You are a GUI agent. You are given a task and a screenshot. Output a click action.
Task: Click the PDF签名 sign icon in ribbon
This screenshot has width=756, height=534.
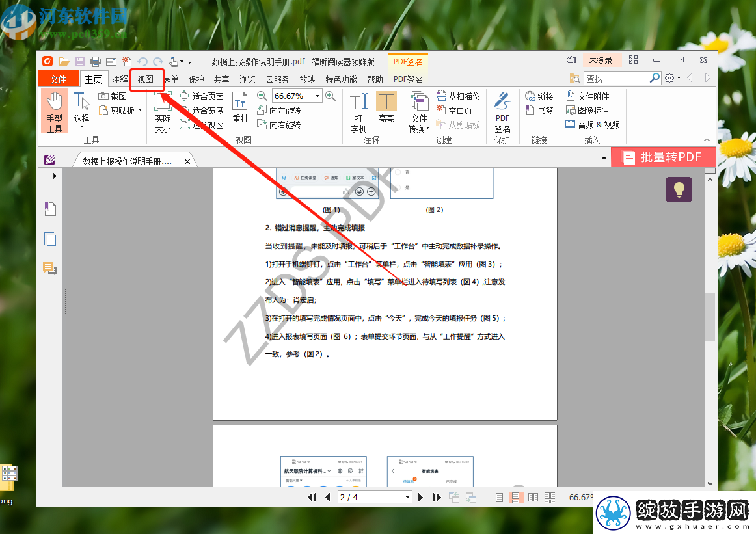click(x=502, y=113)
